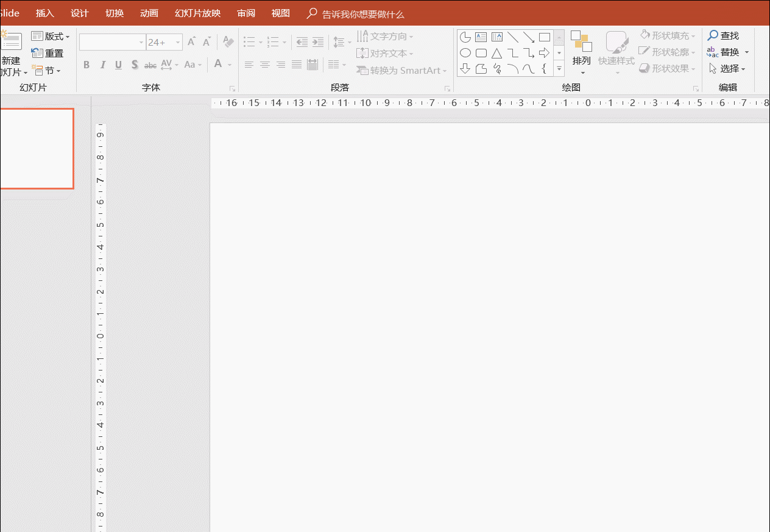Toggle underline formatting
The width and height of the screenshot is (770, 532).
click(x=118, y=65)
